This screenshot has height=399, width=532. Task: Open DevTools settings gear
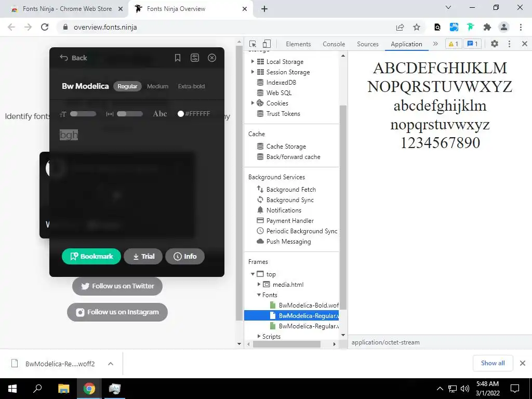[495, 44]
